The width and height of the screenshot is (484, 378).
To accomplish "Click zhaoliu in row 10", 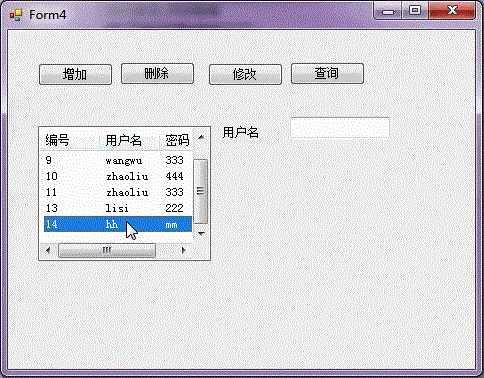I will (x=127, y=177).
